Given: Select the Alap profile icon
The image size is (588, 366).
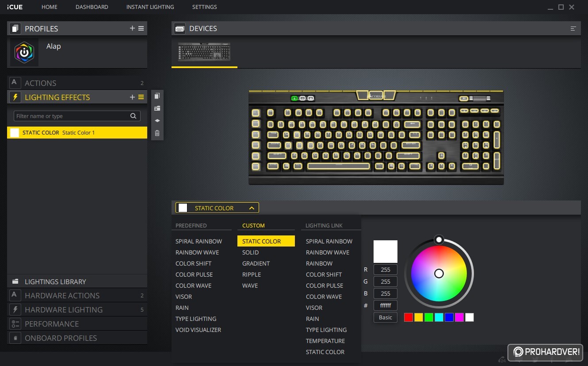Looking at the screenshot, I should (x=24, y=52).
